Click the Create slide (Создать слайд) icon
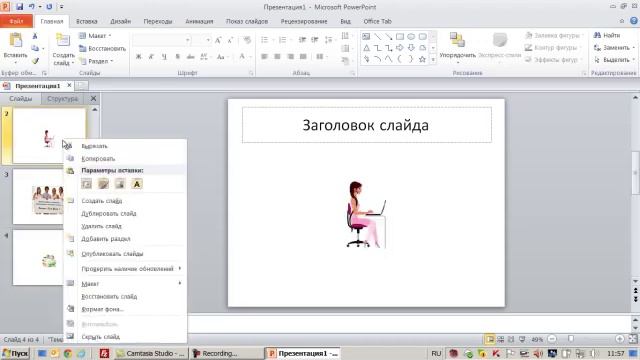 (x=63, y=41)
